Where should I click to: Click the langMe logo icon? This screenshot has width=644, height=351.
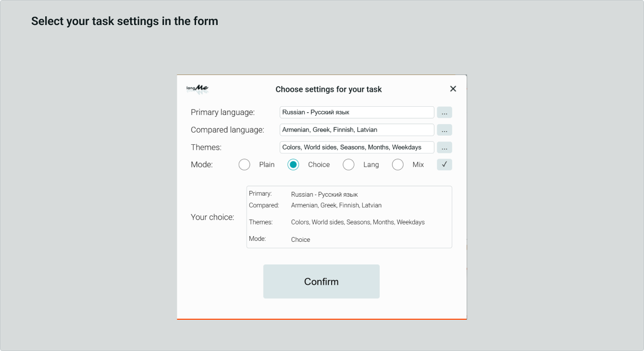198,89
